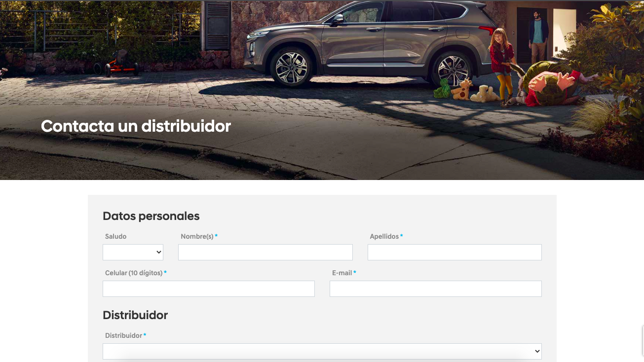The width and height of the screenshot is (644, 362).
Task: Click the Contacta un distribuidor banner title
Action: point(136,126)
